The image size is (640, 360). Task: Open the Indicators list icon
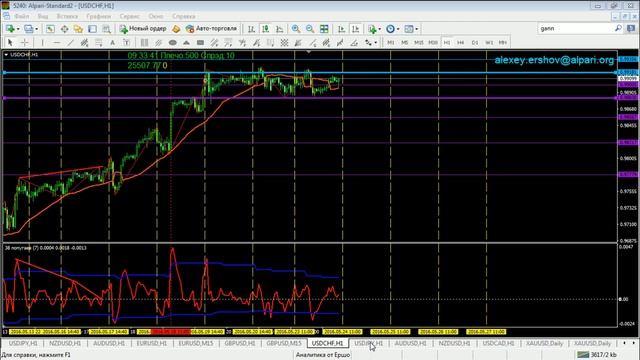point(372,29)
